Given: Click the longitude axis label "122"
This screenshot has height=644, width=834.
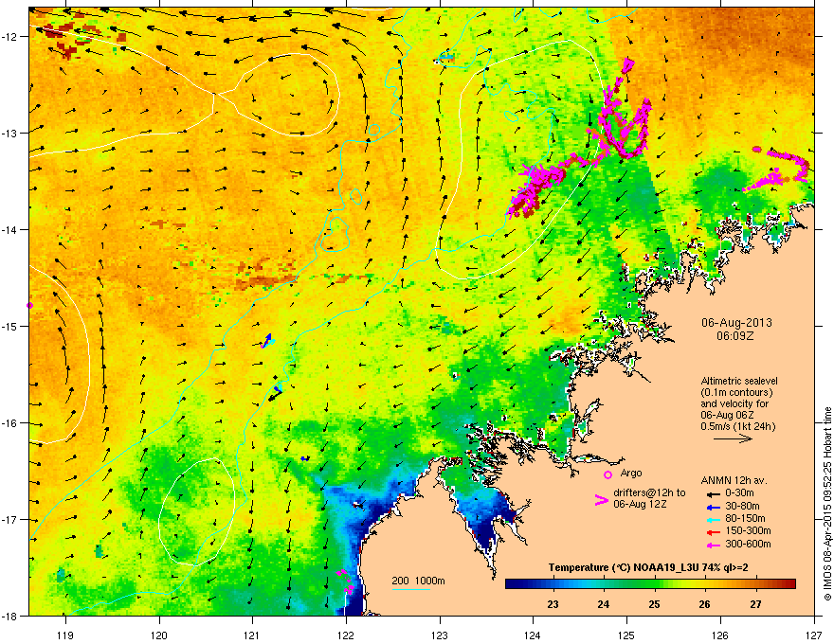Looking at the screenshot, I should pos(346,635).
